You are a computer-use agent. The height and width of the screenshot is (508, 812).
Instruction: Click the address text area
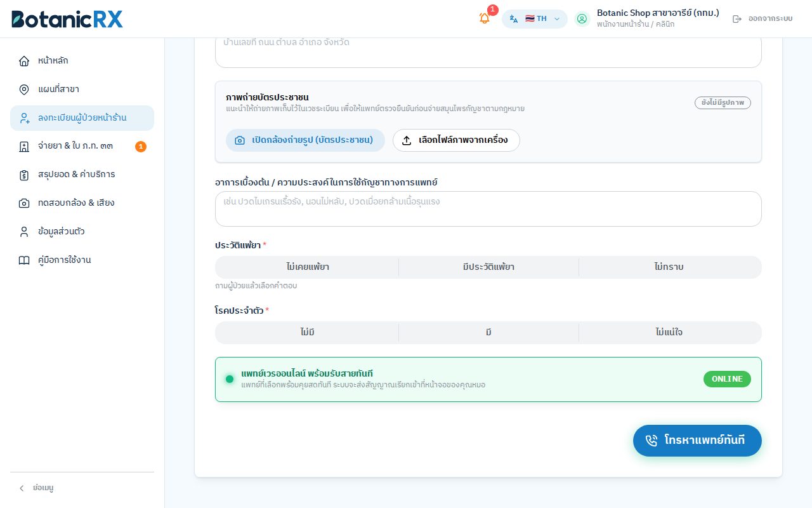[x=488, y=52]
